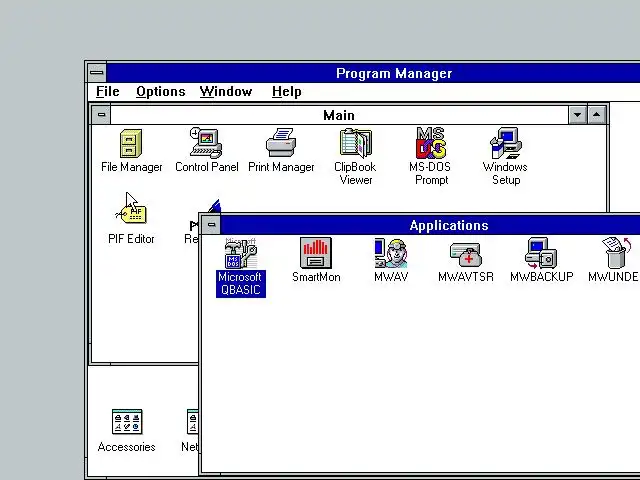Click the Applications window title bar
Viewport: 640px width, 480px height.
430,225
